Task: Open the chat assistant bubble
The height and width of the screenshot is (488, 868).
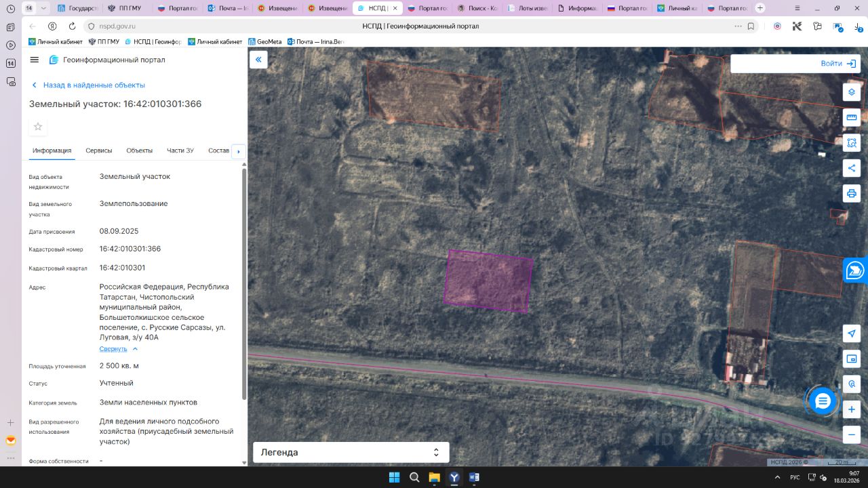Action: click(x=823, y=401)
